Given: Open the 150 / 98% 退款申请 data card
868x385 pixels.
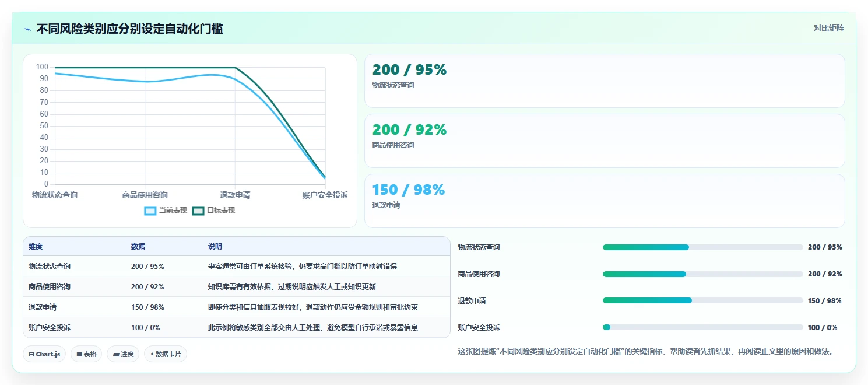Looking at the screenshot, I should [605, 201].
